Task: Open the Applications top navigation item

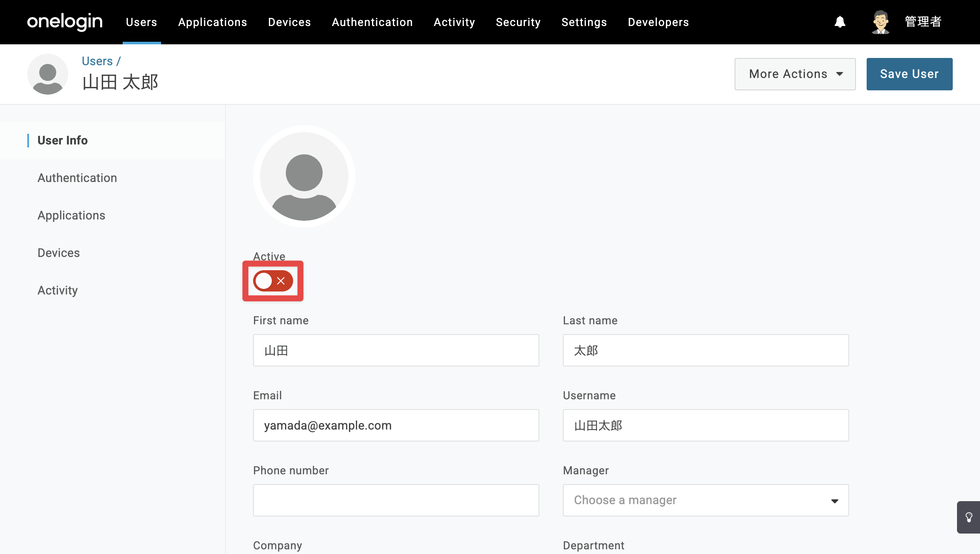Action: 213,22
